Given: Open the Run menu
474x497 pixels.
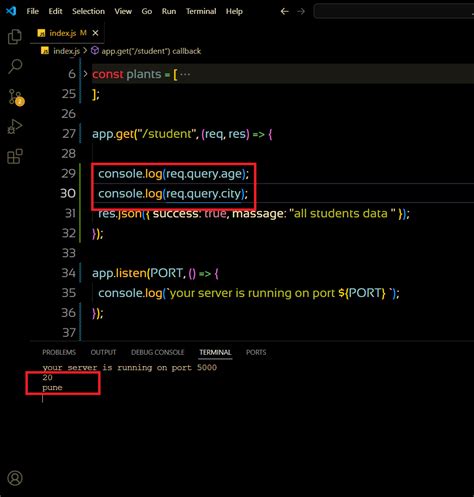Looking at the screenshot, I should (169, 11).
